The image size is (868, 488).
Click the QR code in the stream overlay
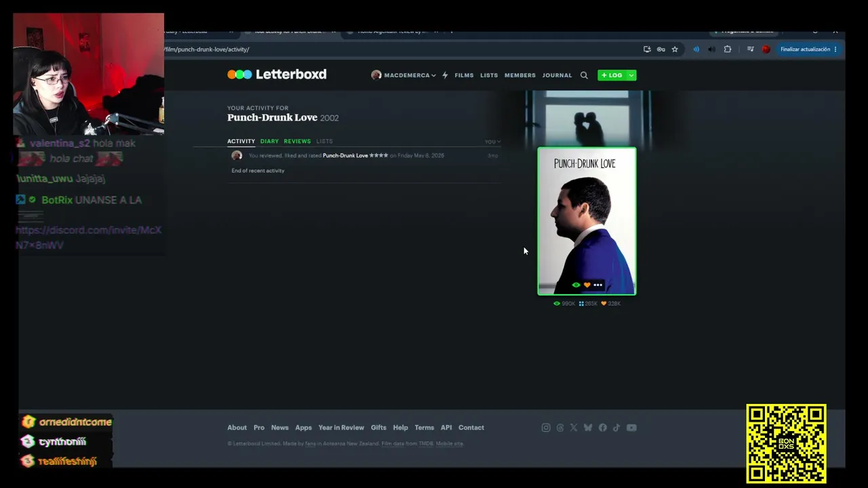[x=787, y=444]
